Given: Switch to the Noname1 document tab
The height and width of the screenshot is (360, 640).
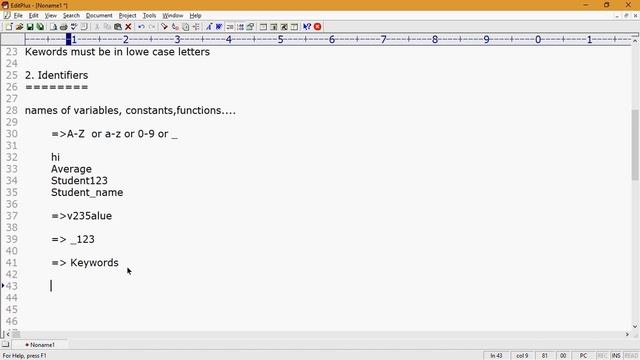Looking at the screenshot, I should click(40, 345).
